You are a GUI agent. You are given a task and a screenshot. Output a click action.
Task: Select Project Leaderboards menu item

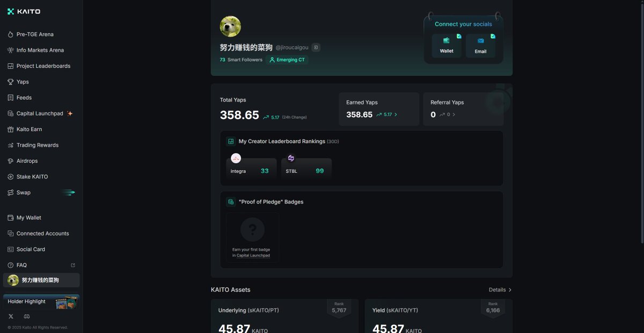tap(41, 66)
